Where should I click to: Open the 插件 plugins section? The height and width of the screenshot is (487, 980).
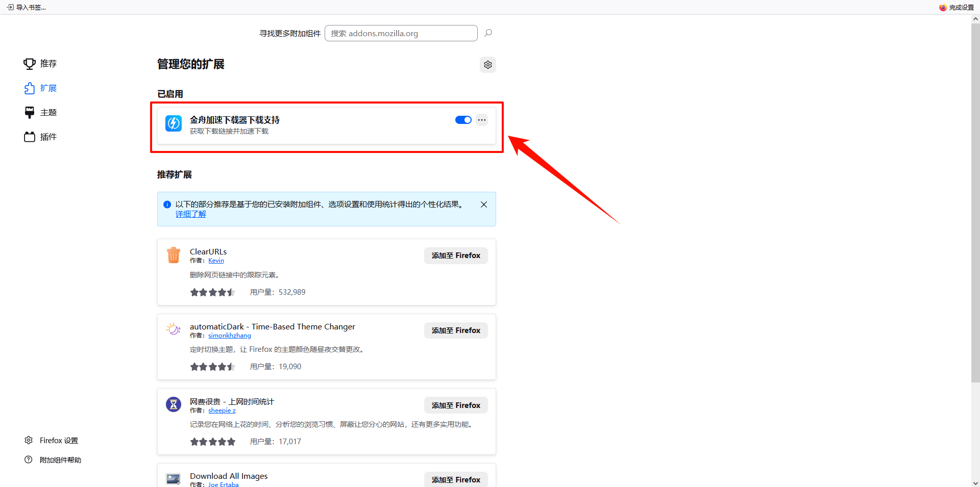coord(41,137)
